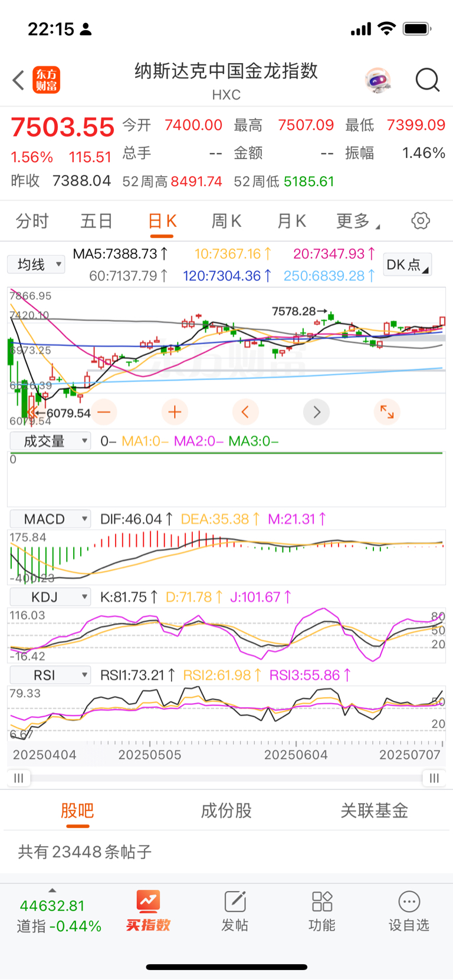Tap the index title 纳斯达克中国金龙指数
The width and height of the screenshot is (453, 980).
(x=226, y=71)
